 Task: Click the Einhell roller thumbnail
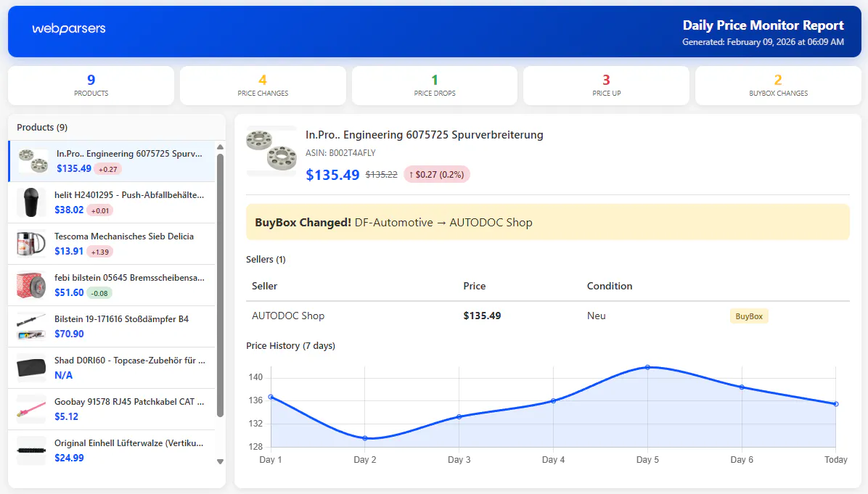31,450
